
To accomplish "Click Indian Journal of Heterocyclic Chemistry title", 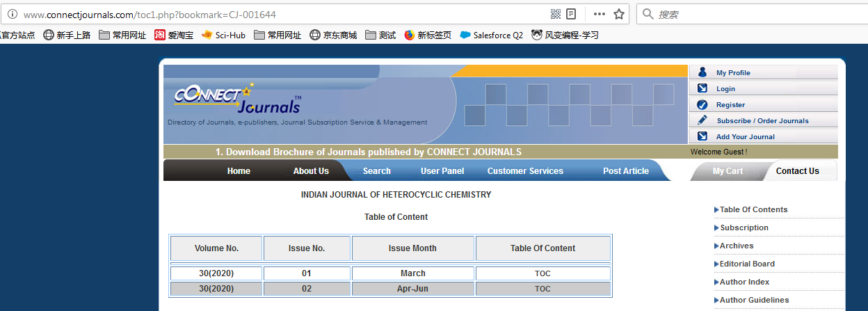I will (x=396, y=195).
